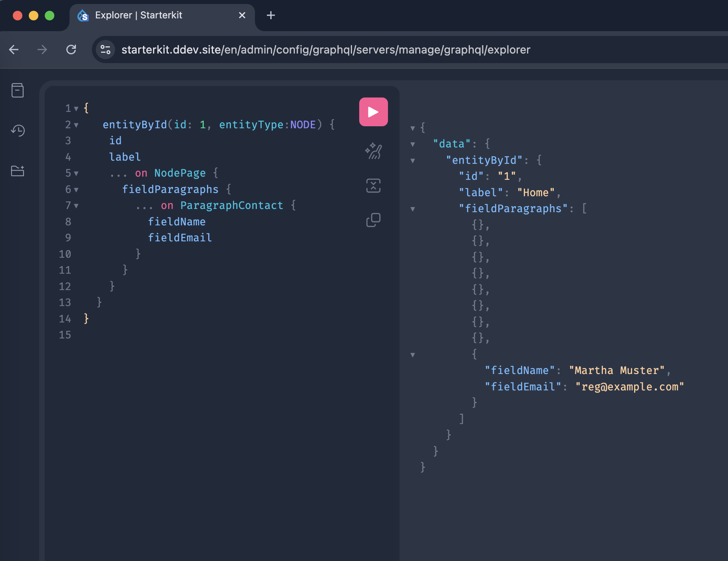Show query history sidebar icon
The height and width of the screenshot is (561, 728).
coord(18,131)
